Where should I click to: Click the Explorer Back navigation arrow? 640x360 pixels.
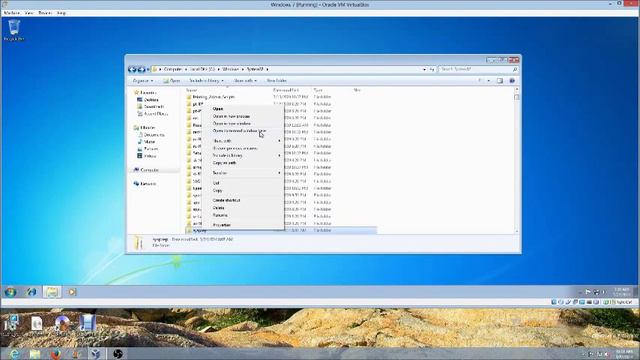(132, 69)
